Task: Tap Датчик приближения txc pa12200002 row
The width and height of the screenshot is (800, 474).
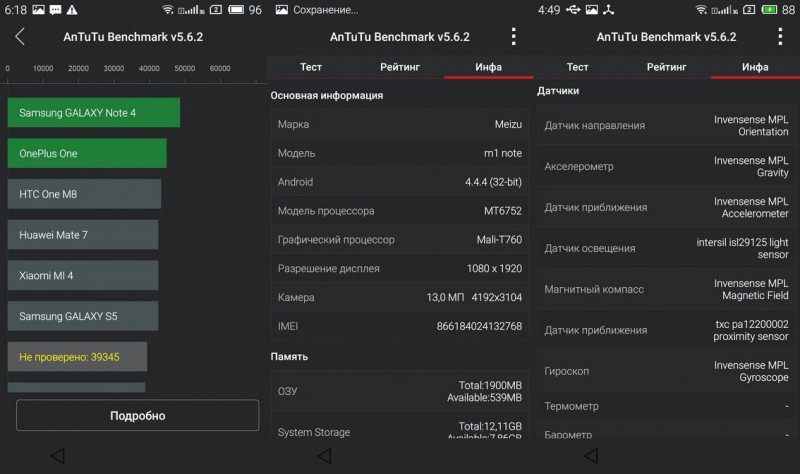Action: click(x=666, y=330)
